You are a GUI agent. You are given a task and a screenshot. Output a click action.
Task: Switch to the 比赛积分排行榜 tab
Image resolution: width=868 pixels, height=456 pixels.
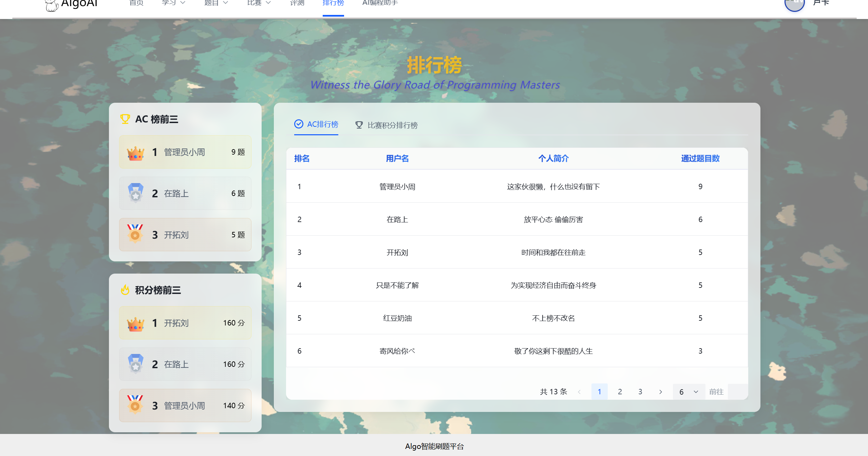pos(392,125)
